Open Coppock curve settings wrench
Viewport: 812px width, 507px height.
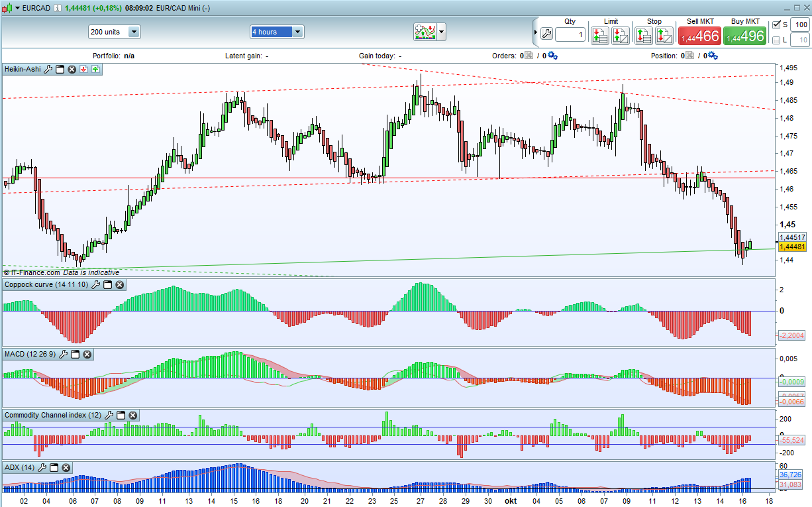[95, 285]
